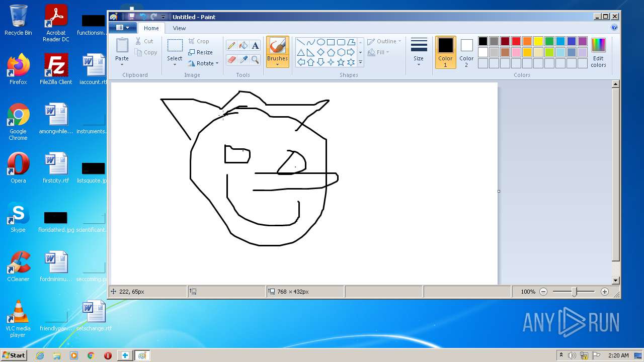Image resolution: width=644 pixels, height=362 pixels.
Task: Choose the Line shape
Action: pyautogui.click(x=301, y=42)
